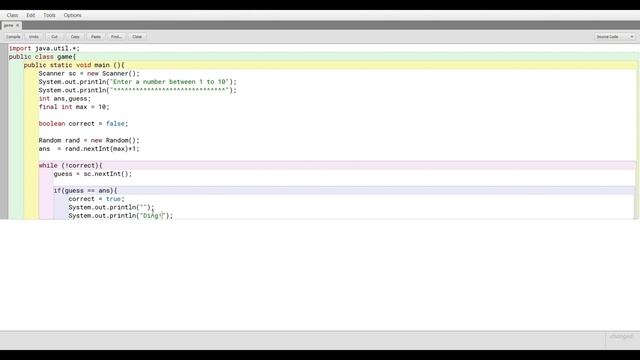The height and width of the screenshot is (360, 640).
Task: Click the 'int ans,guess;' line
Action: coord(65,98)
